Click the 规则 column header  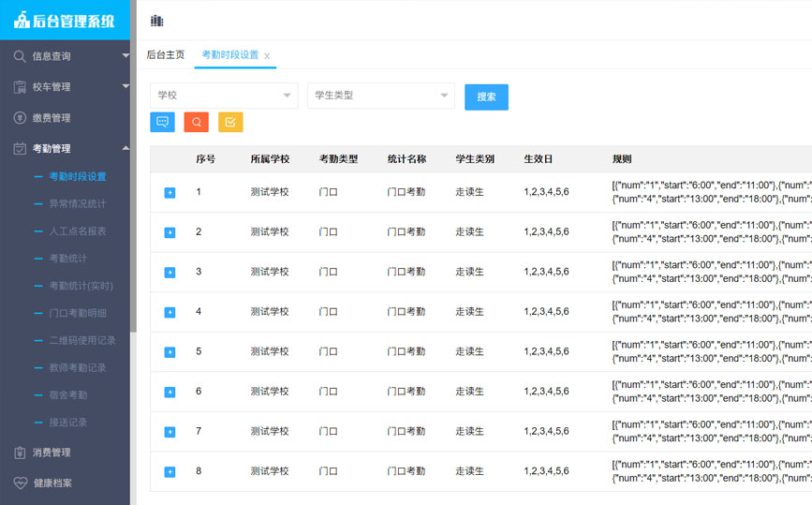coord(622,159)
